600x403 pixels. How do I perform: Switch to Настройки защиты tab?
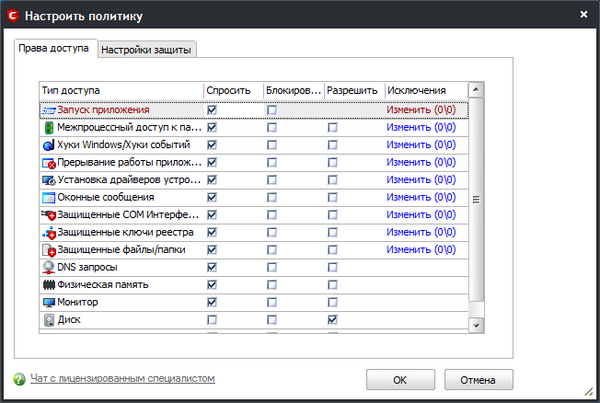[x=148, y=50]
